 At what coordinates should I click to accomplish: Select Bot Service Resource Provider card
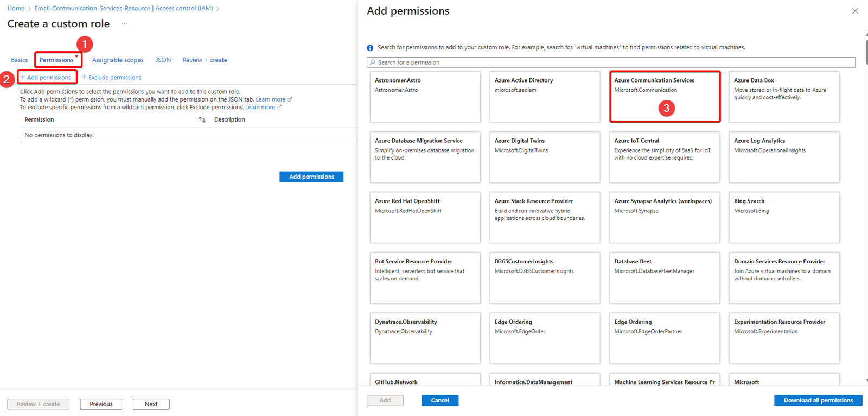point(425,278)
